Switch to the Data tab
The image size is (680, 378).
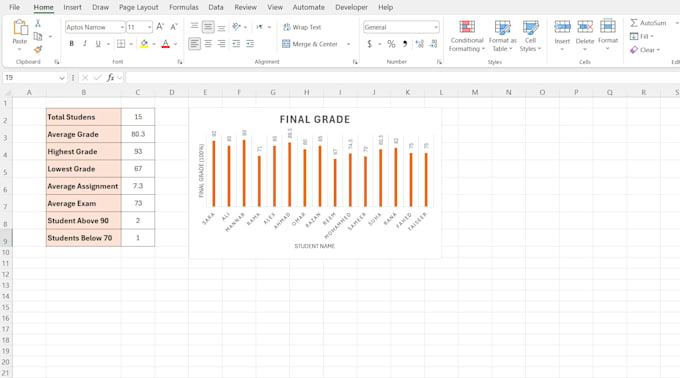tap(216, 7)
